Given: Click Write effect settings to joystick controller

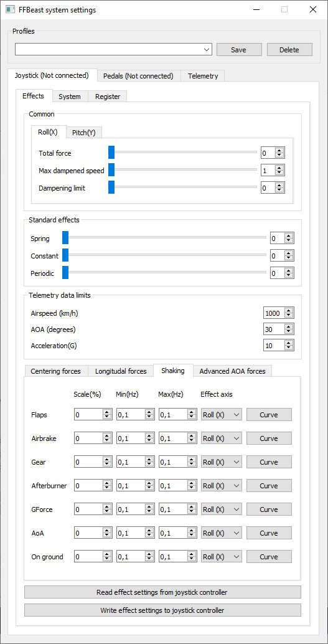Looking at the screenshot, I should coord(162,610).
